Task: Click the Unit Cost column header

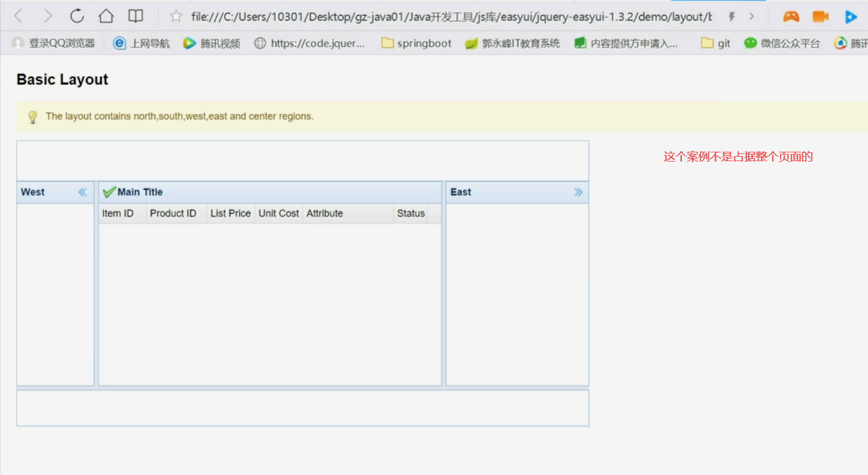Action: click(x=279, y=213)
